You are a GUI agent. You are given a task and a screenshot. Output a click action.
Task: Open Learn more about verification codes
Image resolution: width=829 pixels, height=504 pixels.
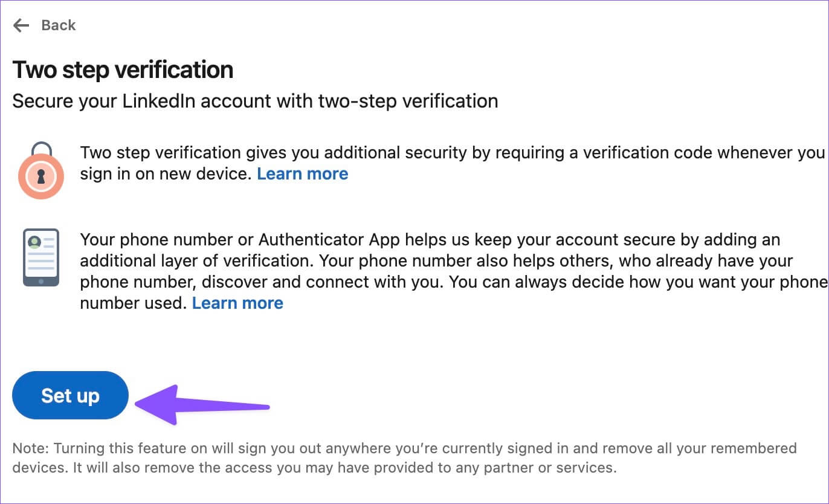(303, 174)
